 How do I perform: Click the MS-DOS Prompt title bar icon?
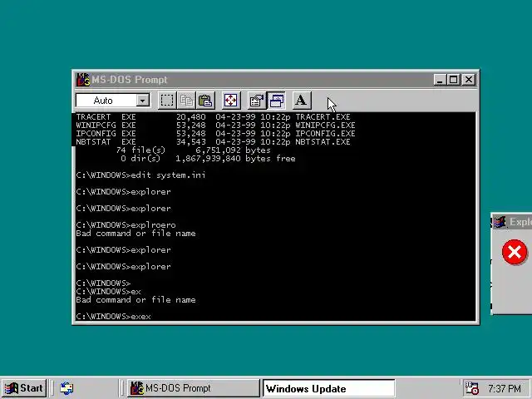click(83, 80)
